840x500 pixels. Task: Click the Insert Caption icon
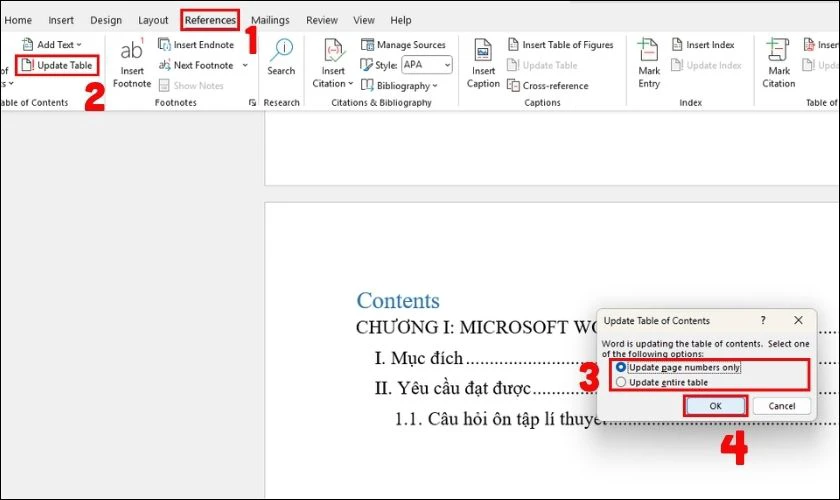coord(483,52)
